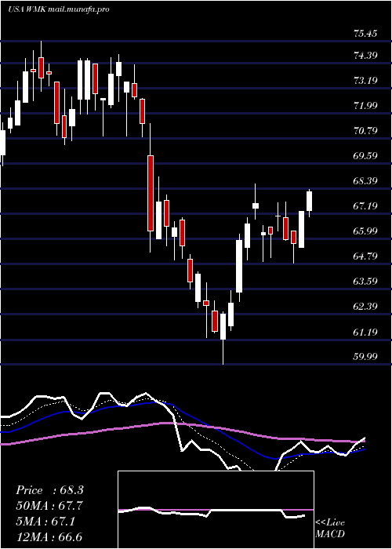This screenshot has width=392, height=549.
Task: Click the 69.59 price axis label
Action: point(365,156)
